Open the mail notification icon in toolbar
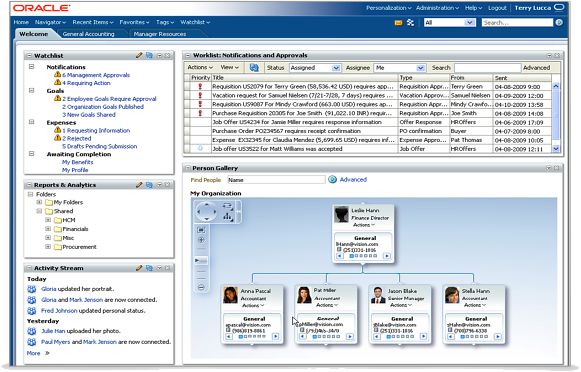The height and width of the screenshot is (372, 581). [x=398, y=23]
